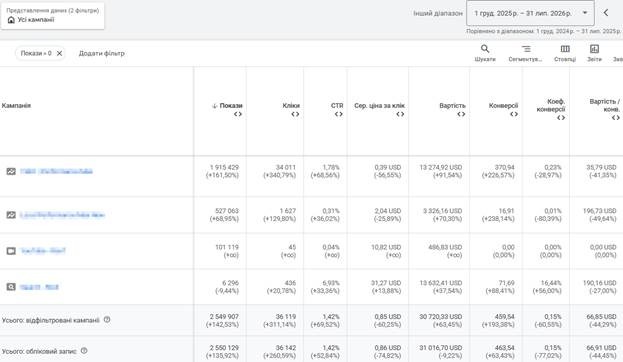Select the 196,73 USD cost per conversion cell

coord(600,211)
